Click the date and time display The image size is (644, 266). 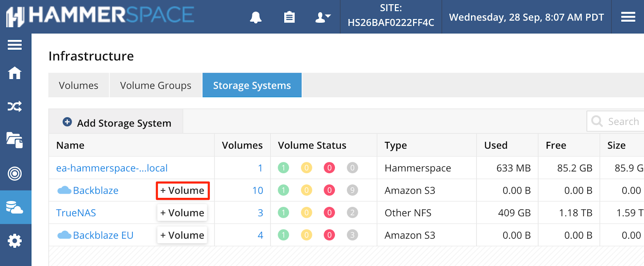coord(526,17)
